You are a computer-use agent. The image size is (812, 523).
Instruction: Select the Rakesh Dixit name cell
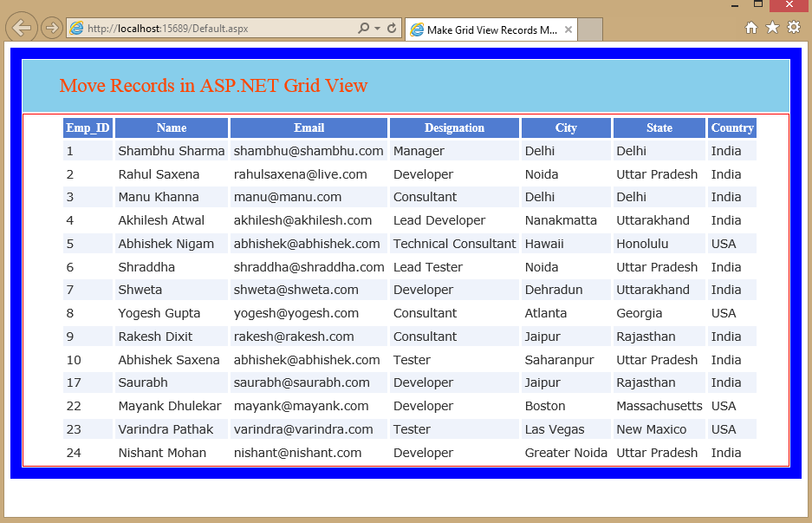(x=172, y=337)
